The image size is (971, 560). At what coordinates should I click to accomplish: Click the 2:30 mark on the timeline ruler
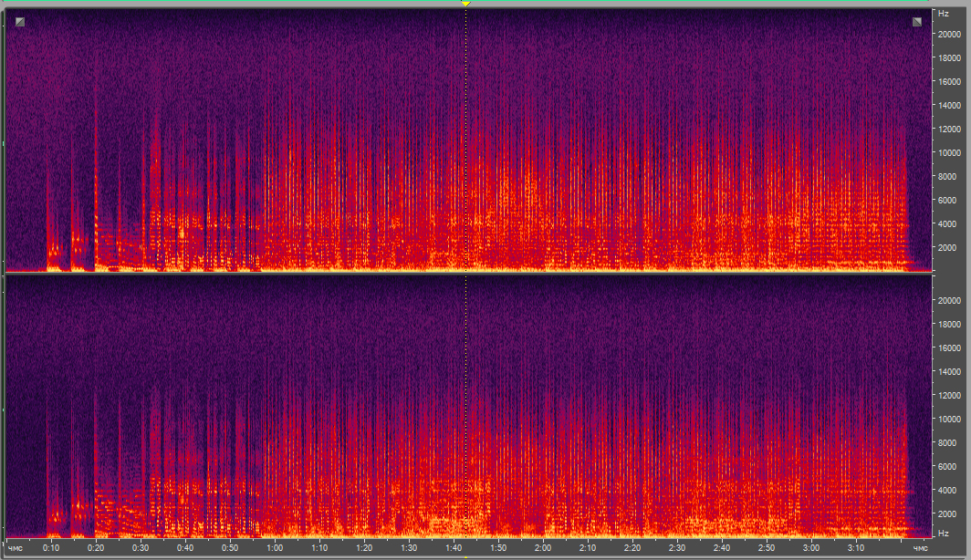[x=677, y=548]
